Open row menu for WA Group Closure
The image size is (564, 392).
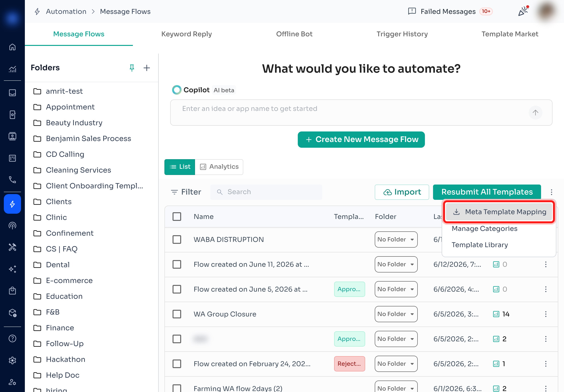click(546, 314)
